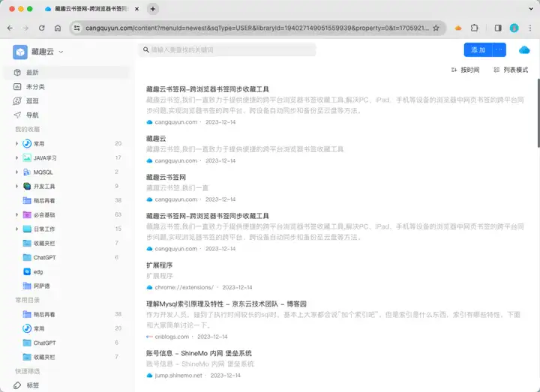Click the keyword search input field

(227, 50)
